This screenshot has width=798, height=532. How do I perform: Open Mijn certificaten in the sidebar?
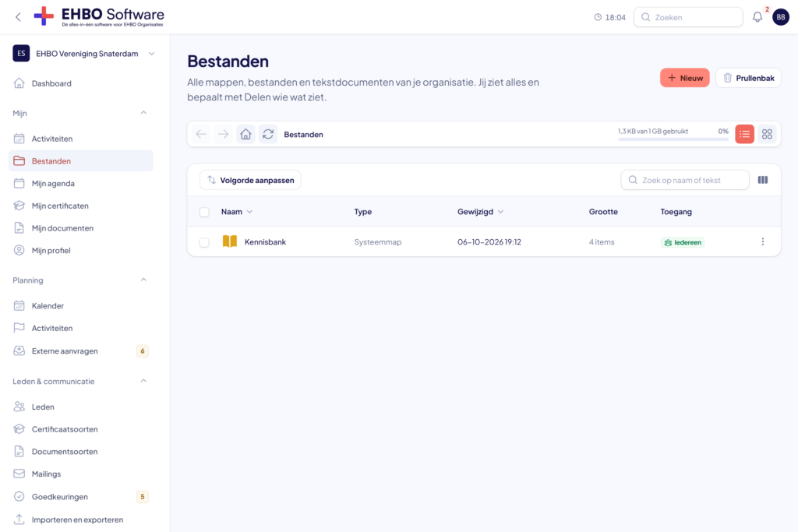coord(81,206)
